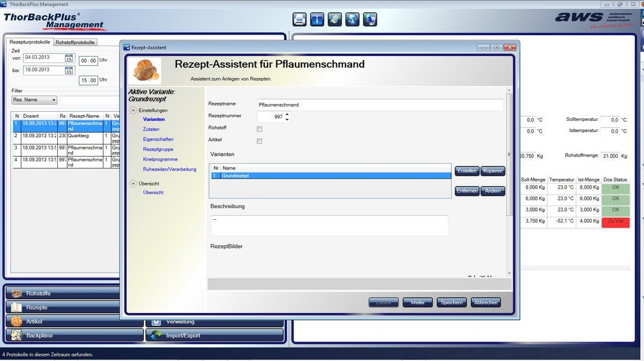Click the Import/Export icon in the bottom menu

[x=156, y=335]
